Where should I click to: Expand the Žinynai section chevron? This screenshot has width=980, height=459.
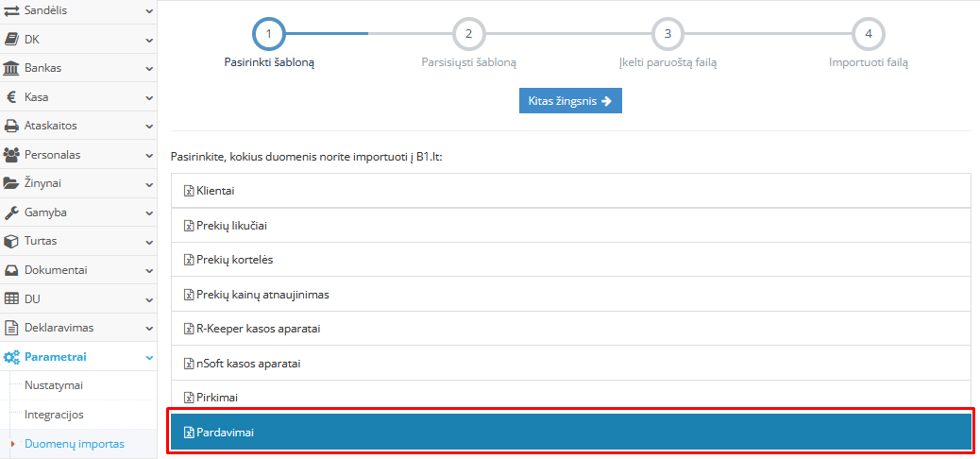click(149, 184)
